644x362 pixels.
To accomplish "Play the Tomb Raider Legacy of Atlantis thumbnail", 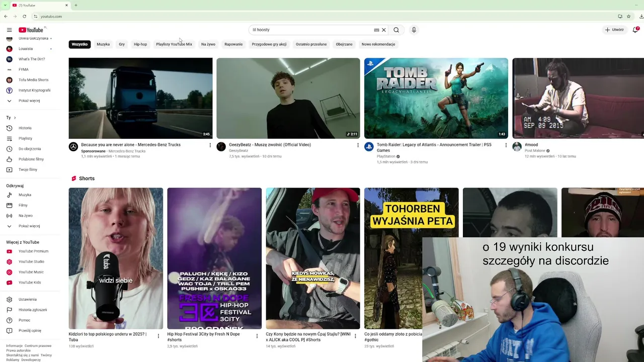I will (x=436, y=98).
